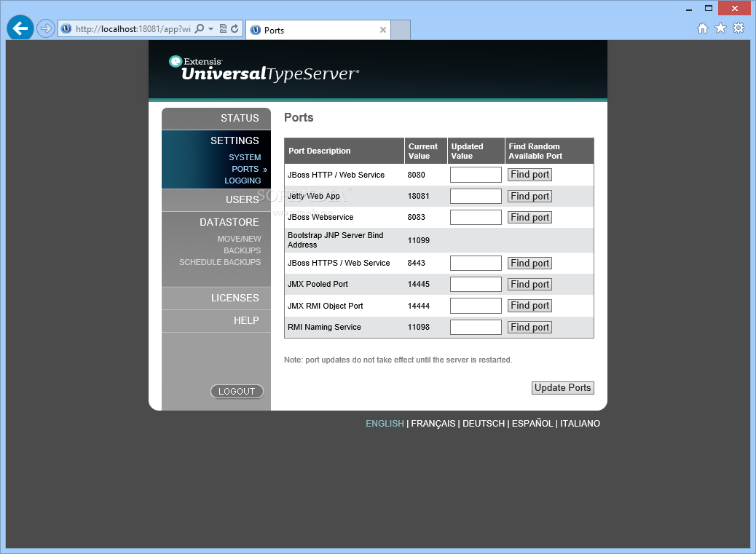Click Bootstrap JNP Server Bind Address text
Screen dimensions: 756x554
click(x=336, y=240)
